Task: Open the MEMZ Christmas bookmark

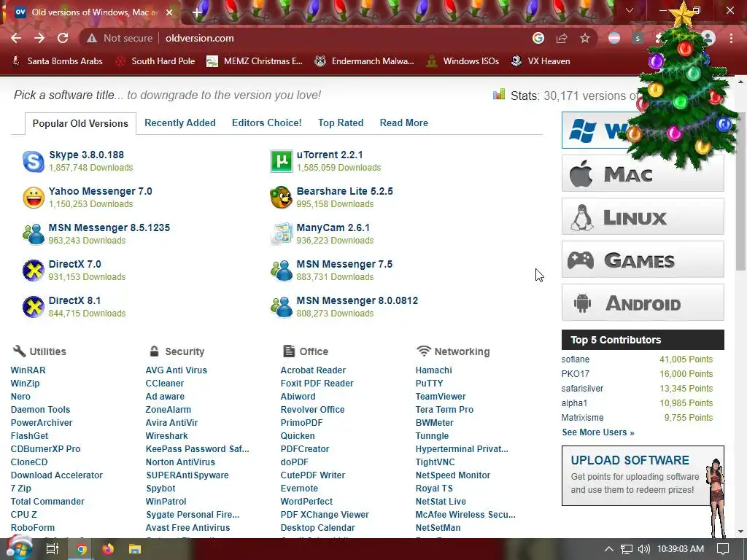Action: click(255, 61)
